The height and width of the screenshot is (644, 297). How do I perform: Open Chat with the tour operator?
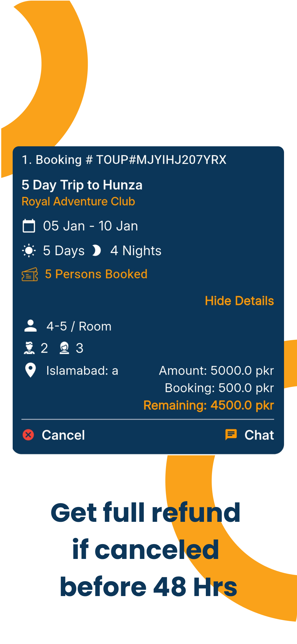(x=259, y=435)
